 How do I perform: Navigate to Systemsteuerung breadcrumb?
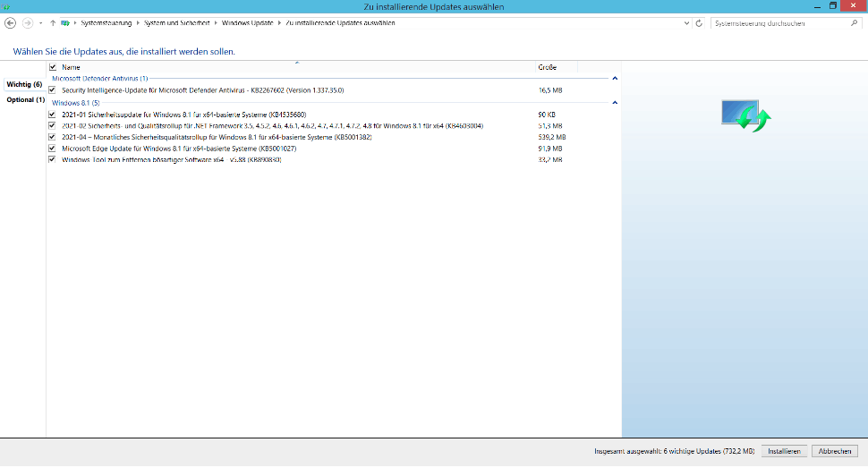click(x=106, y=23)
